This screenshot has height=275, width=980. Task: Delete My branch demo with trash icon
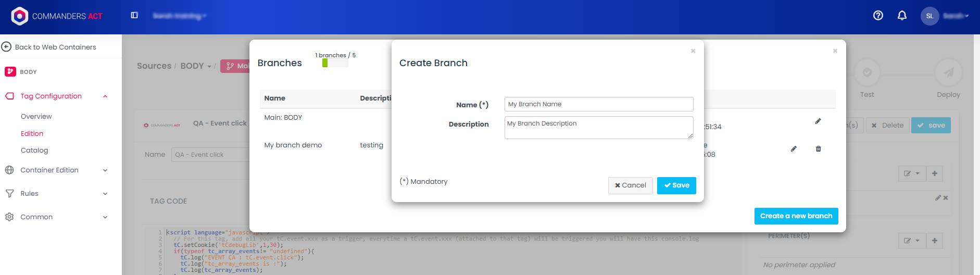tap(818, 149)
